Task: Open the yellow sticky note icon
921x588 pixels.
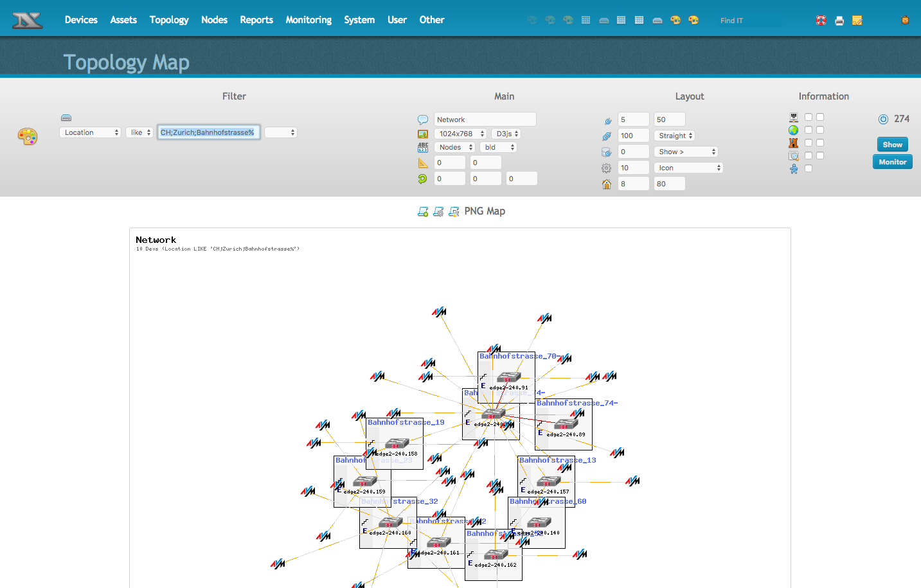Action: click(x=857, y=21)
